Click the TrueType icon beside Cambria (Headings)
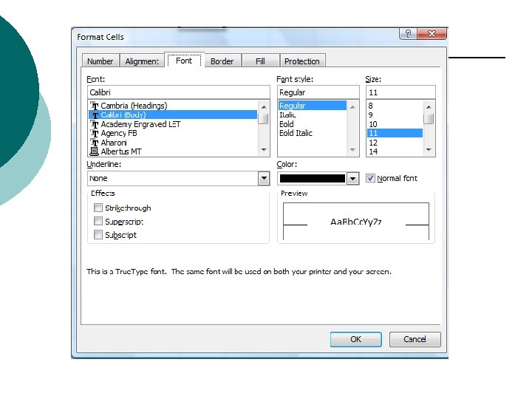The width and height of the screenshot is (532, 399). tap(95, 106)
